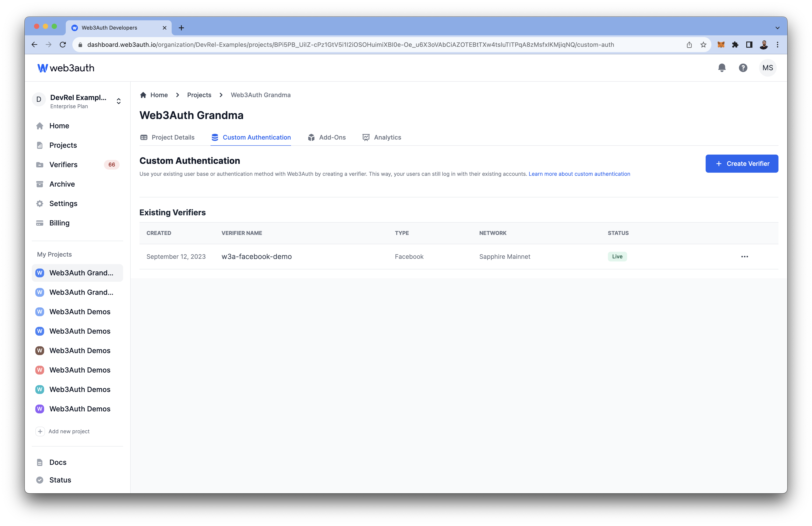
Task: Click the NETWORK column header
Action: click(x=493, y=233)
